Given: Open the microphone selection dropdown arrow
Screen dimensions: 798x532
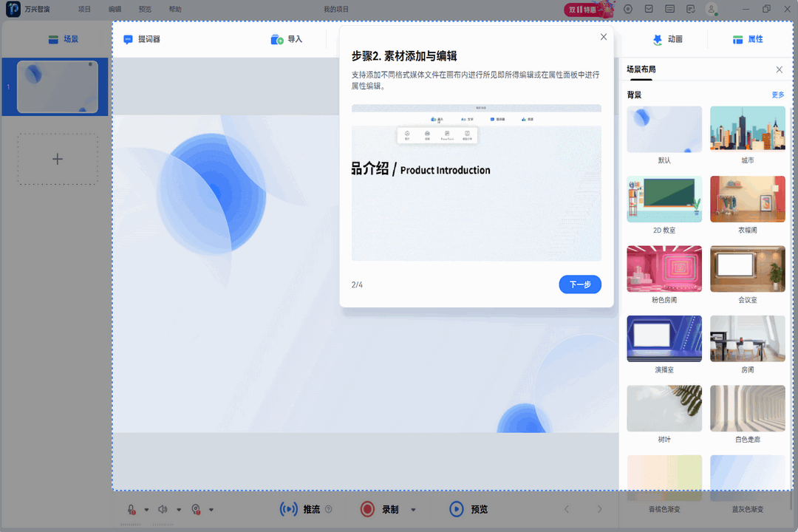Looking at the screenshot, I should tap(147, 509).
